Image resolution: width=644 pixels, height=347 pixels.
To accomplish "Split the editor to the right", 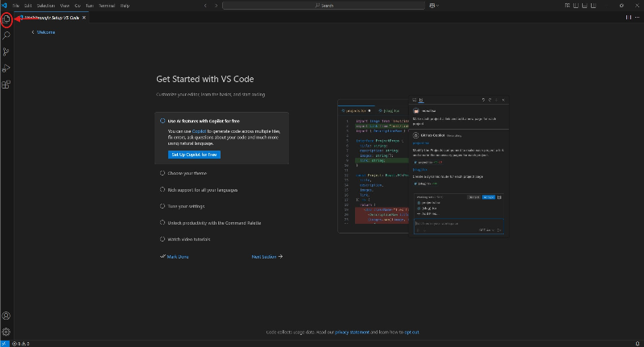I will pos(629,17).
